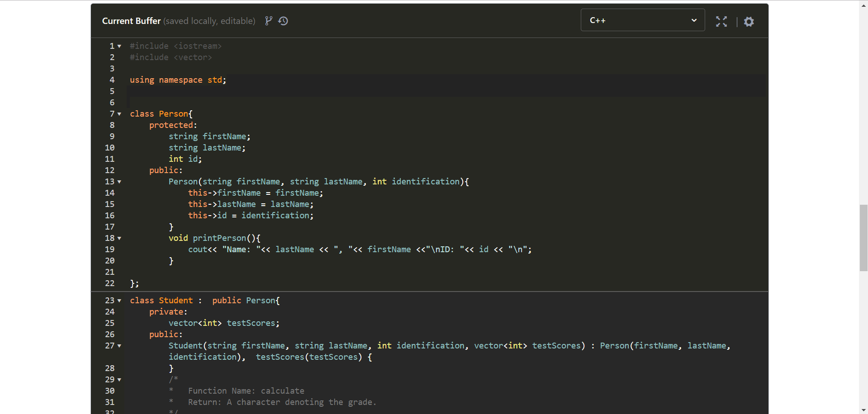Click 'testScores(testScores) {' on wrapped line

tap(314, 357)
